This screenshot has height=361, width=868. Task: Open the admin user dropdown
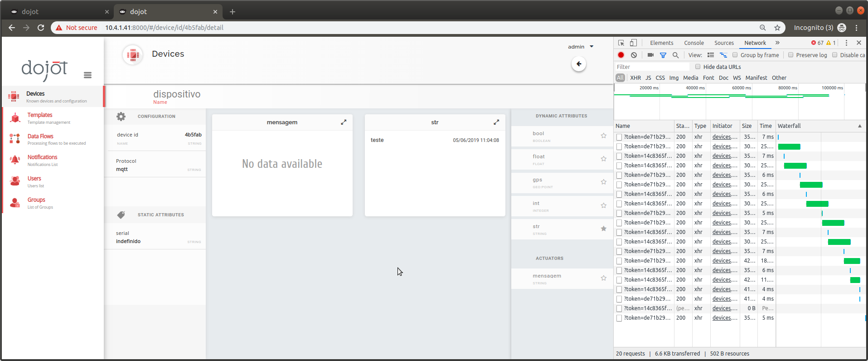581,47
